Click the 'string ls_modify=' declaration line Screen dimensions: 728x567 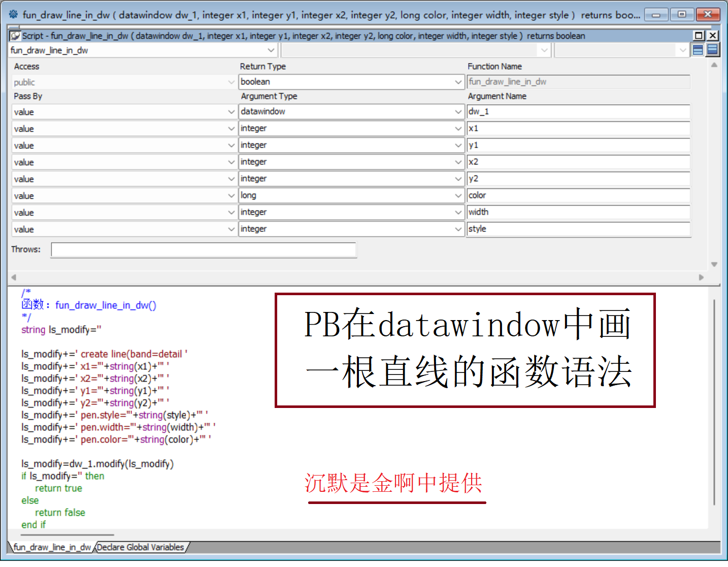61,330
